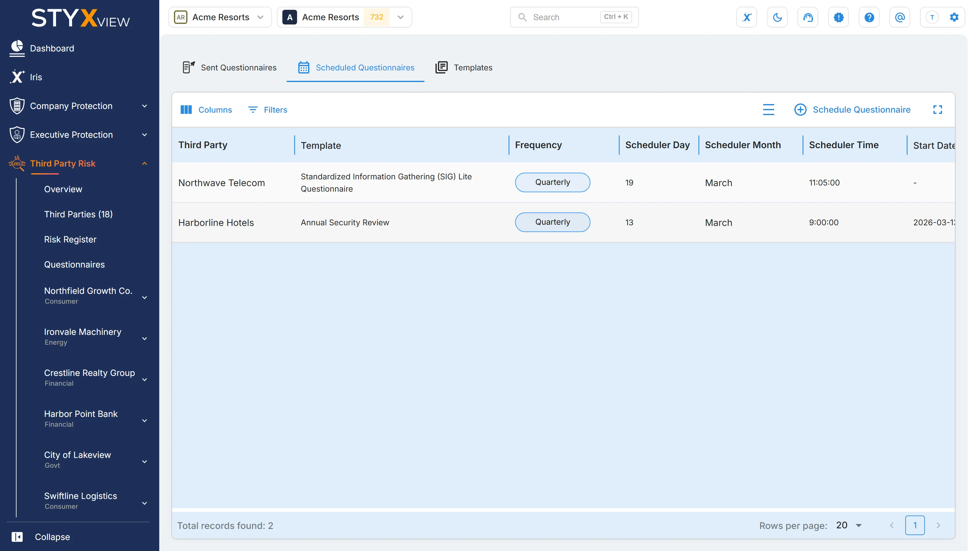This screenshot has height=551, width=980.
Task: Open the AR Acme Resorts organization dropdown
Action: coord(220,17)
